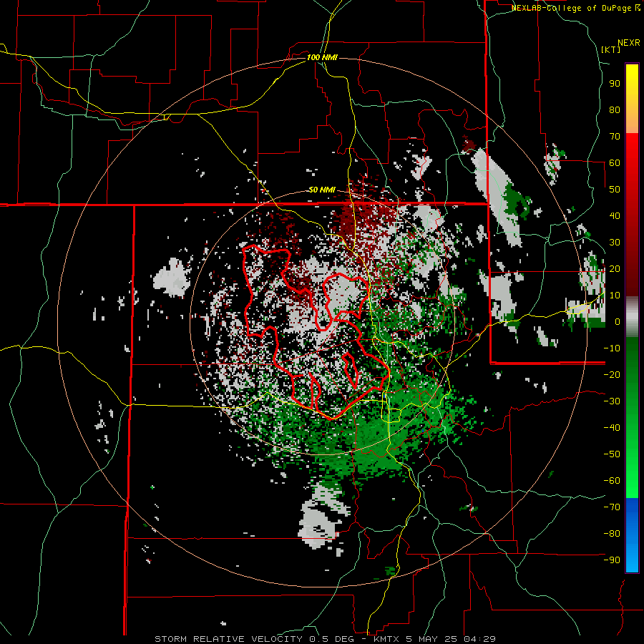Screen dimensions: 644x644
Task: Select the 40 value on velocity scale
Action: click(x=615, y=215)
